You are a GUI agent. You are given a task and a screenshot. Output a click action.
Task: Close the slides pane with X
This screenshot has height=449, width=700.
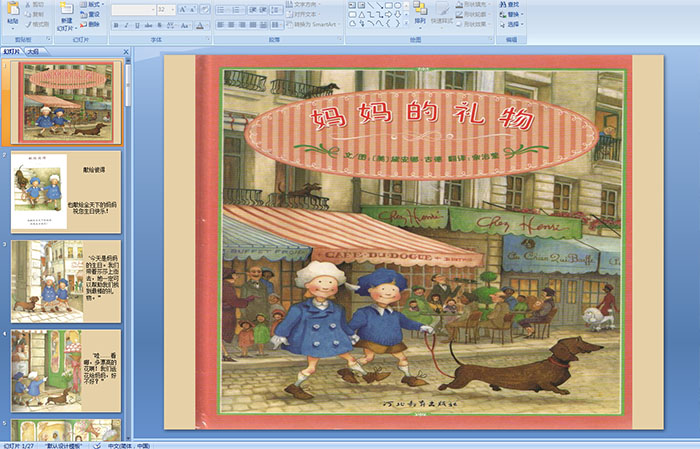point(125,52)
